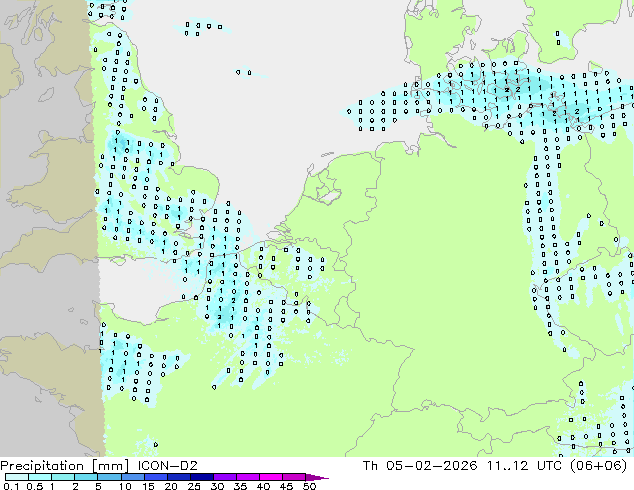
Task: Click the '0.1' legend value label
Action: pos(11,486)
